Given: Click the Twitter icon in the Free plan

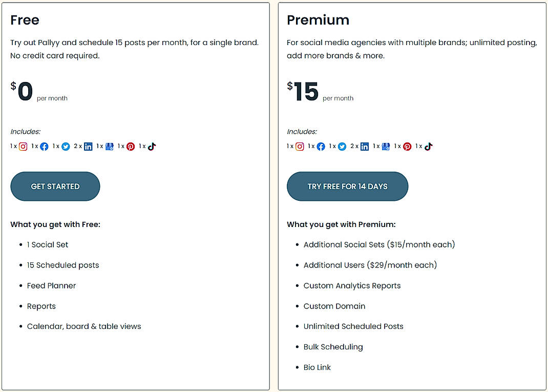Looking at the screenshot, I should coord(66,147).
